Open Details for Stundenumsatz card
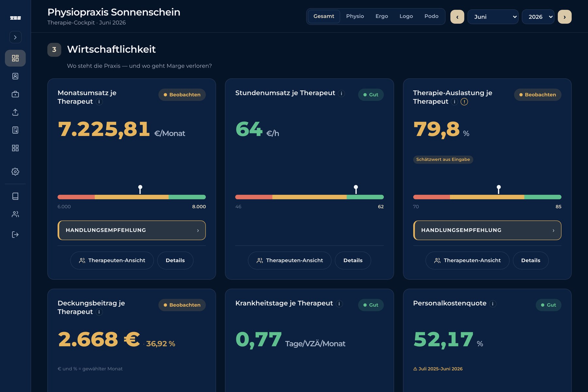 point(353,260)
